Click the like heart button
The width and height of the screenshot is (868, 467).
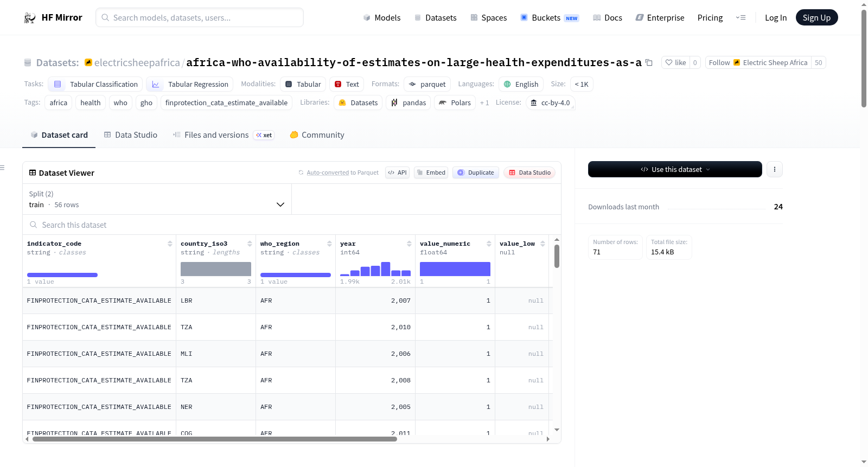pos(675,62)
